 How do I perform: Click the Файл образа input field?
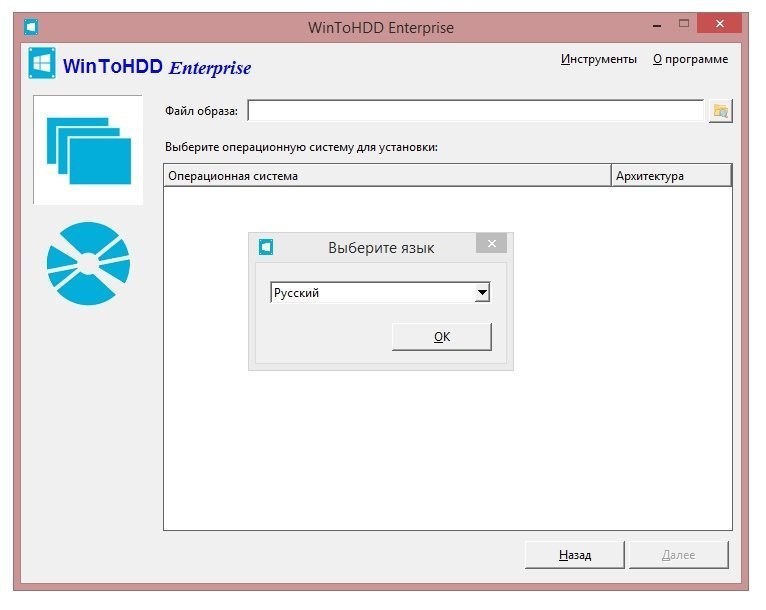click(x=476, y=111)
